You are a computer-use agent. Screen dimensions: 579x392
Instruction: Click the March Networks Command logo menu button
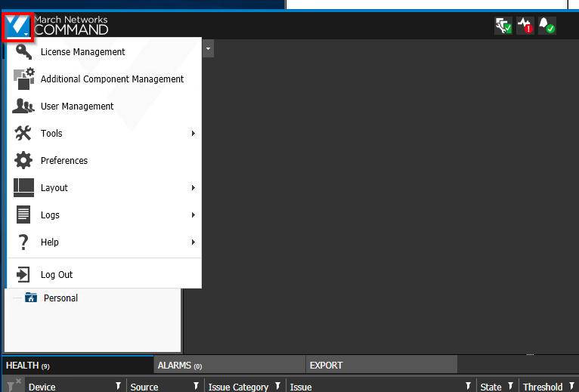[17, 26]
